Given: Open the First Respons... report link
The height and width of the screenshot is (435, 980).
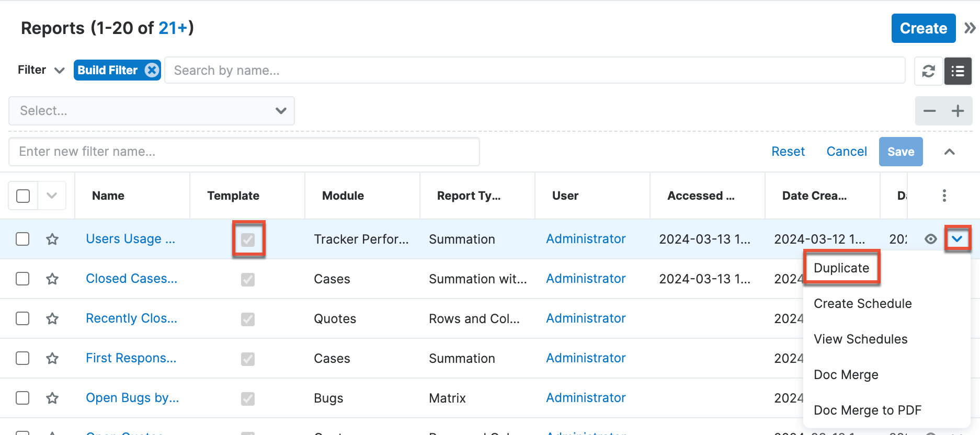Looking at the screenshot, I should pyautogui.click(x=131, y=358).
